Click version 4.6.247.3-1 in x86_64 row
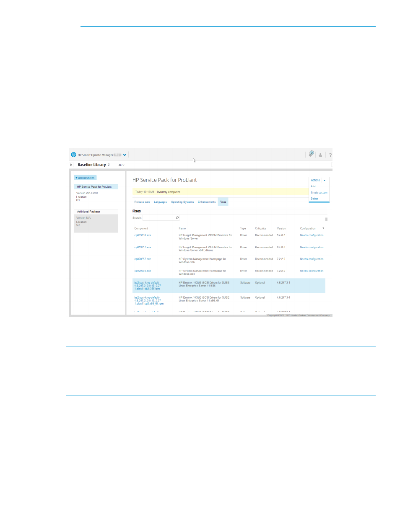The height and width of the screenshot is (532, 400). (x=283, y=297)
